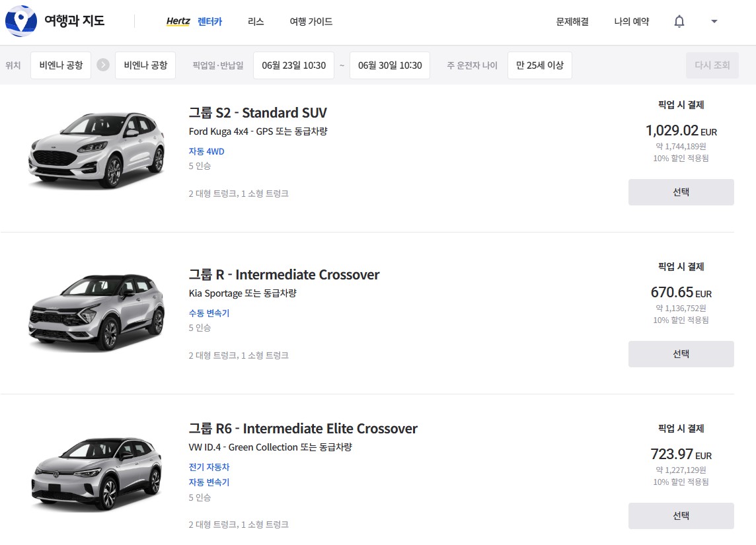Open the 문제해결 link

click(x=572, y=22)
